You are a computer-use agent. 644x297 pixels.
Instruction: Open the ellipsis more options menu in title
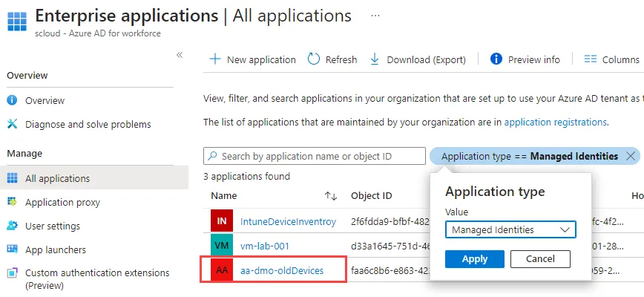click(x=375, y=16)
